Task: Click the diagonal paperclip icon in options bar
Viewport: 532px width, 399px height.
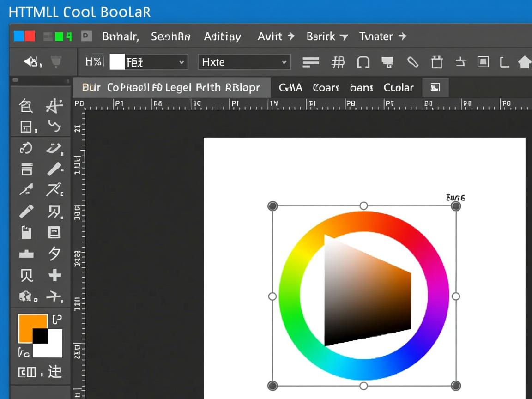Action: pyautogui.click(x=412, y=62)
